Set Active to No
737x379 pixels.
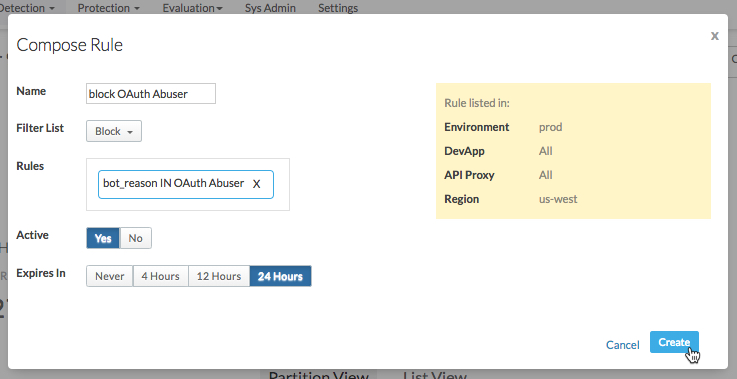pos(135,238)
